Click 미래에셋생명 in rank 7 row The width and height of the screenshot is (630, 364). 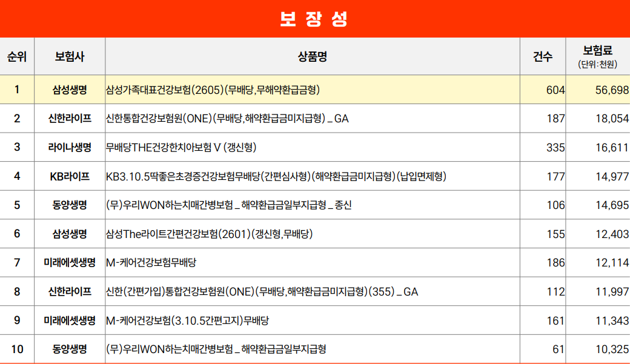point(70,263)
